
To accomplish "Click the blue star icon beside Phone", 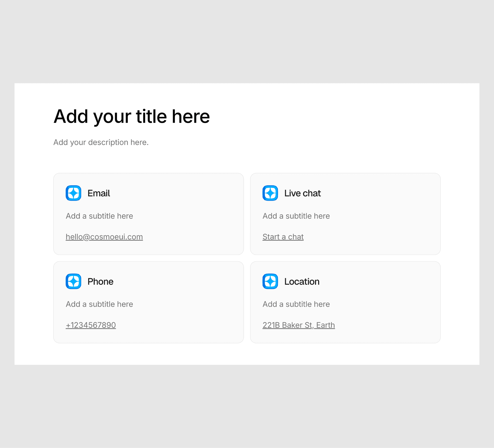I will click(x=73, y=281).
